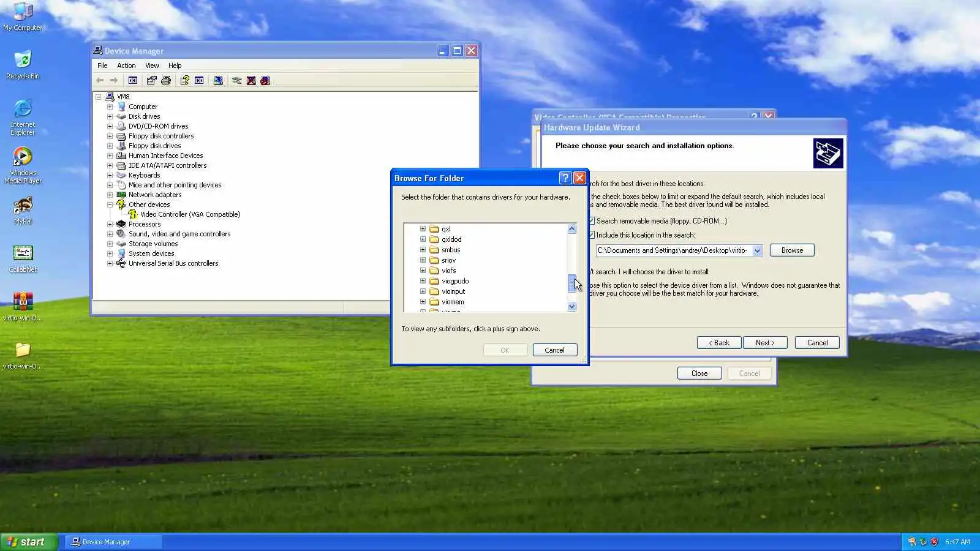This screenshot has width=980, height=551.
Task: Expand the Network adapters node
Action: [x=110, y=195]
